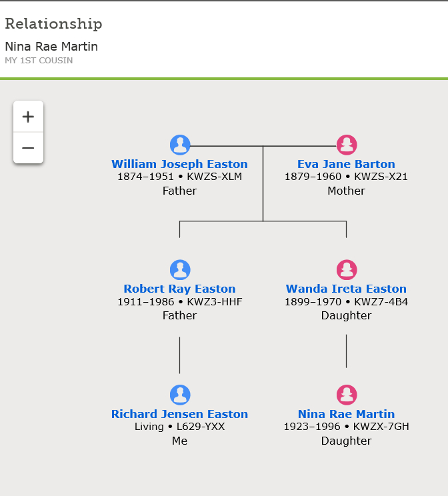This screenshot has width=448, height=496.
Task: Click the zoom out minus button
Action: click(x=28, y=148)
